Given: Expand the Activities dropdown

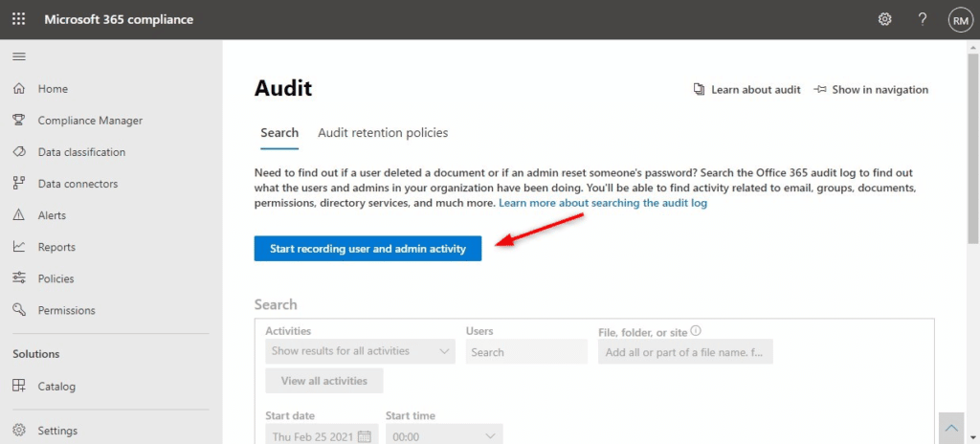Looking at the screenshot, I should pos(360,351).
